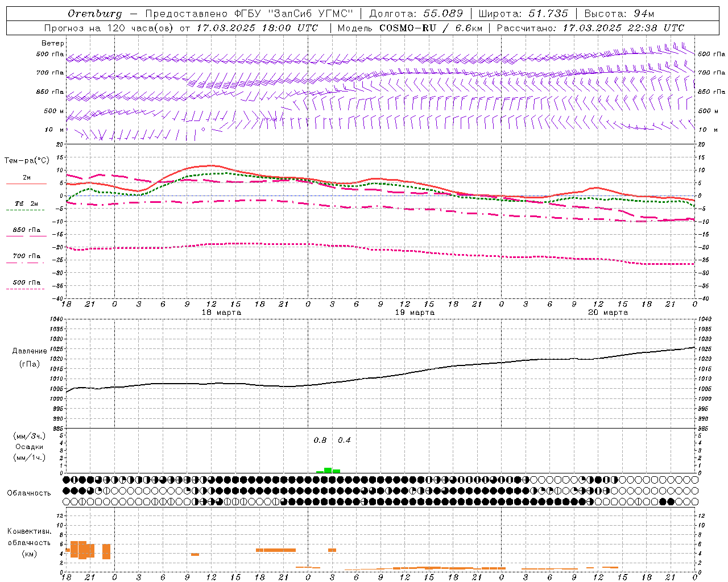
Task: Click the '20 марта' date label
Action: pos(608,313)
